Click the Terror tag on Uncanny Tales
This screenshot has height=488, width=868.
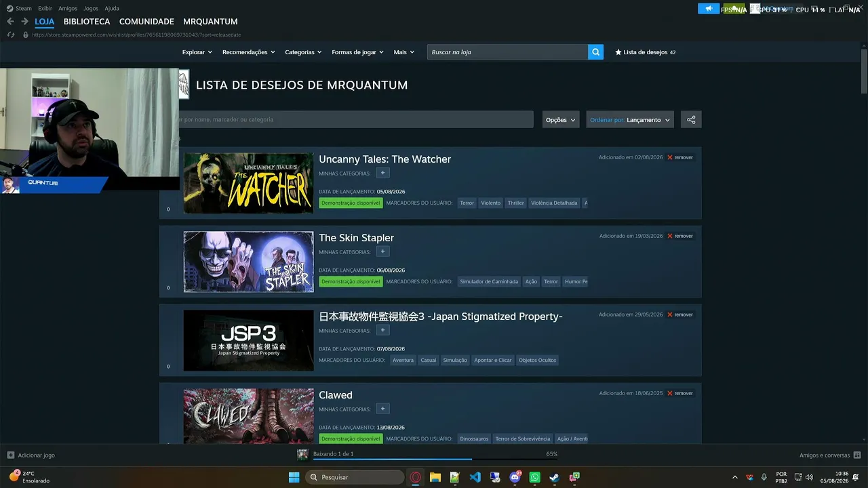(467, 203)
